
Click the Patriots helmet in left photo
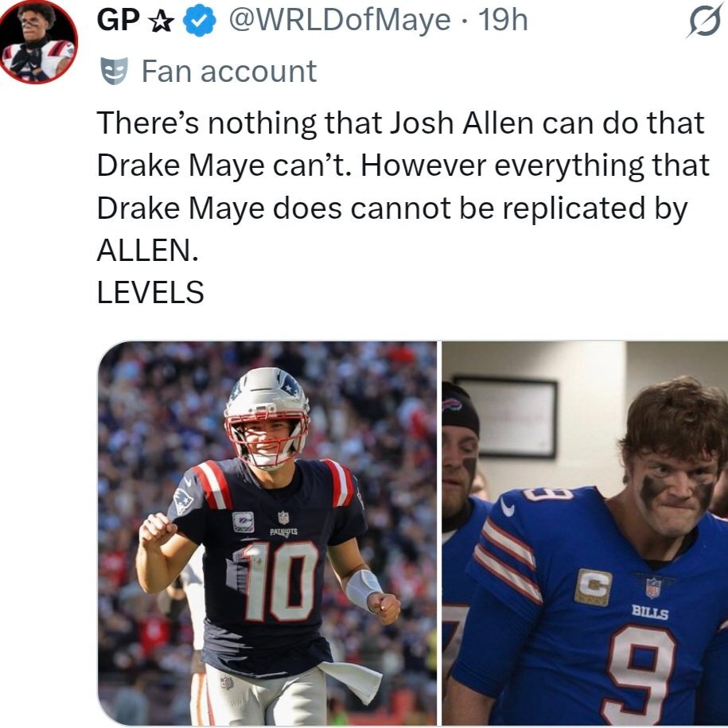[267, 418]
